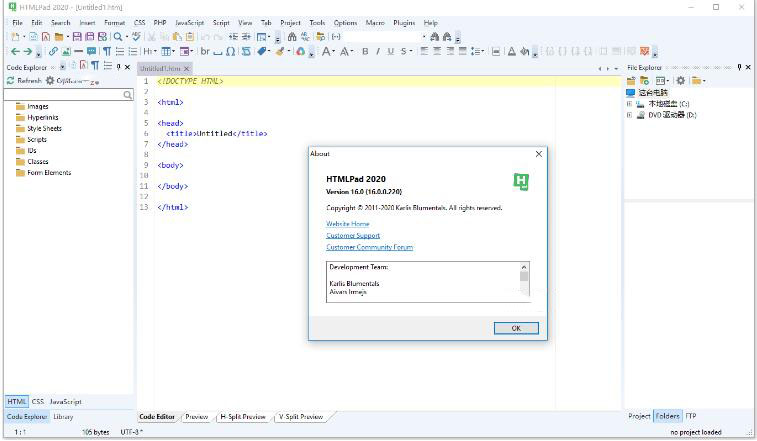Screen dimensions: 757x441
Task: Open the JavaScript menu
Action: tap(189, 22)
